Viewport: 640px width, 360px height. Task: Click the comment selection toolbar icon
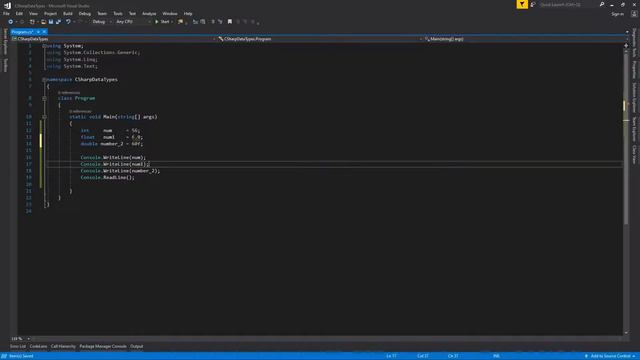tap(195, 22)
